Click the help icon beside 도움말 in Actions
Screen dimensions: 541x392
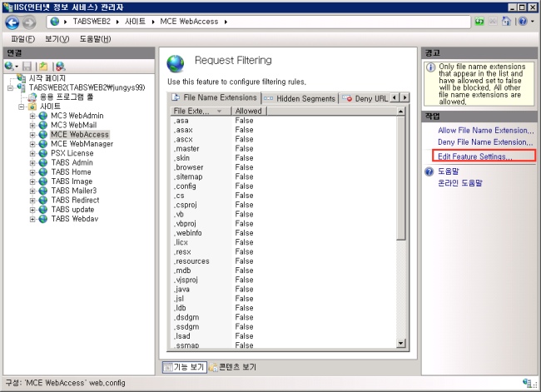(x=429, y=171)
